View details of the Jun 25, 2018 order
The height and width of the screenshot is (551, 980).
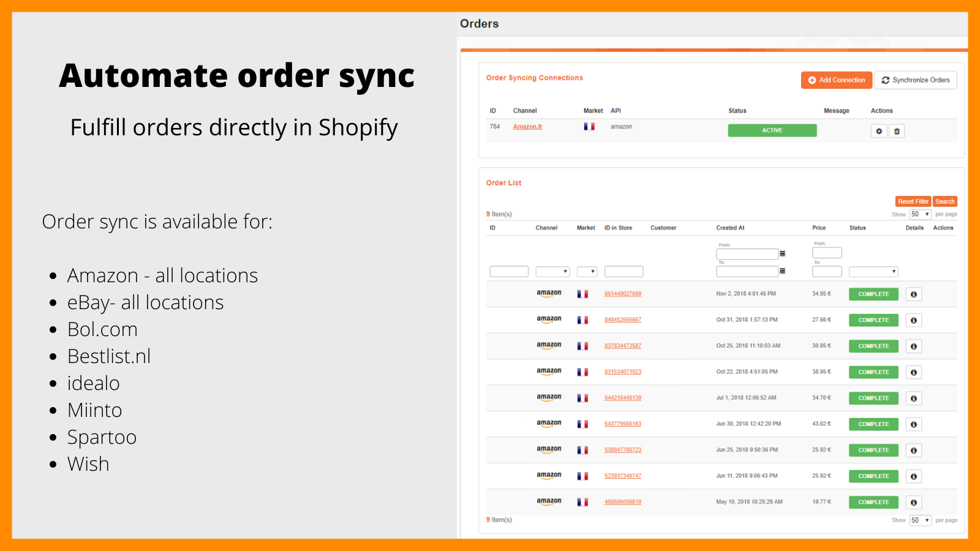(x=914, y=451)
